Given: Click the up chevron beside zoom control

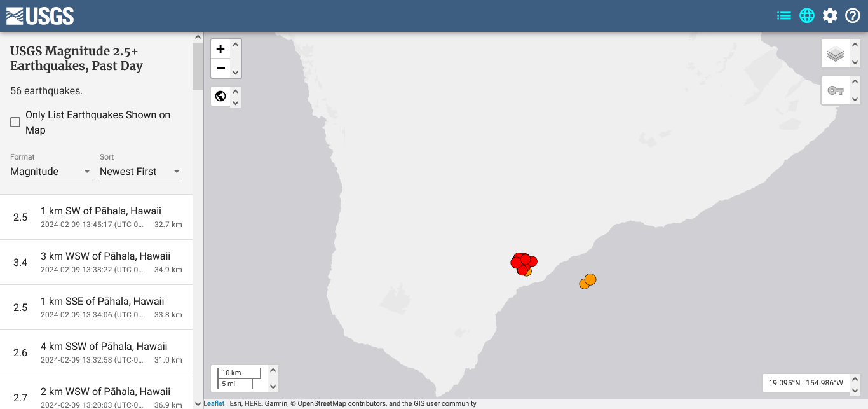Looking at the screenshot, I should click(236, 45).
